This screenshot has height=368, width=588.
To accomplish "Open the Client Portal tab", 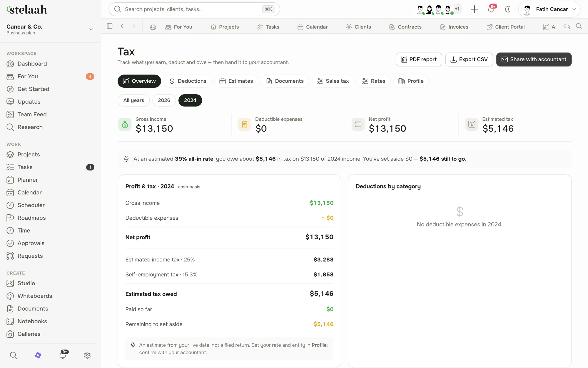I will pos(506,27).
